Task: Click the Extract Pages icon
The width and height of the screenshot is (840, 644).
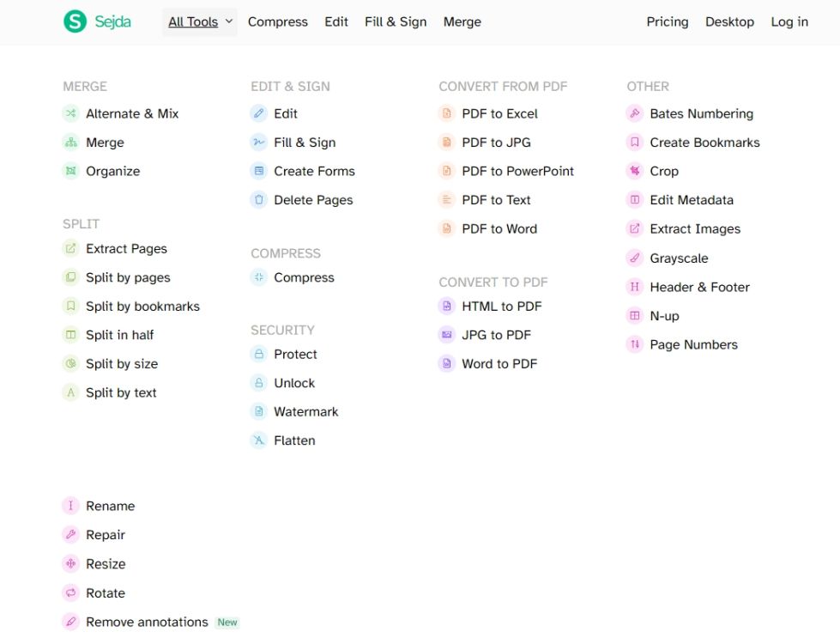Action: (70, 248)
